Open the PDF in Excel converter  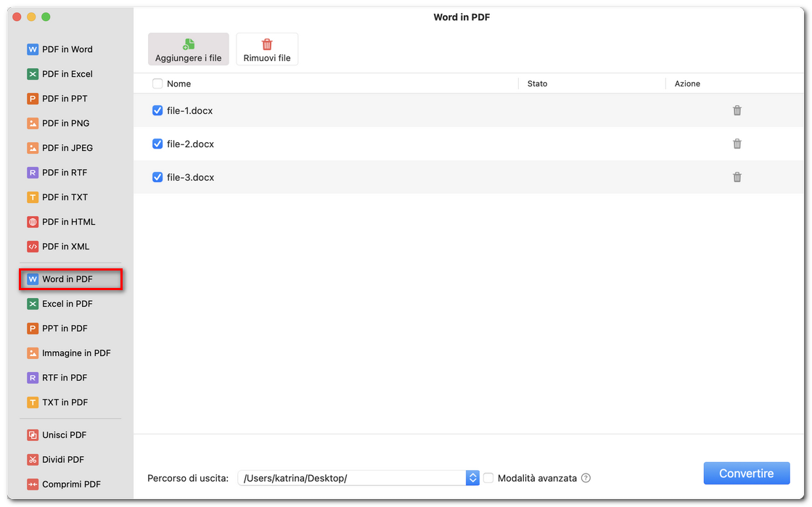[x=67, y=73]
